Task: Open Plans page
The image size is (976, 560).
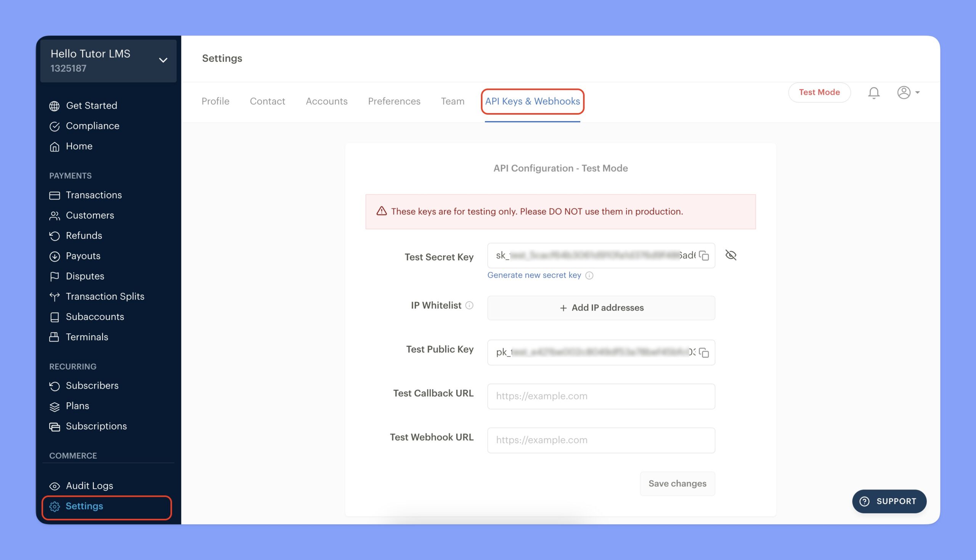Action: point(77,406)
